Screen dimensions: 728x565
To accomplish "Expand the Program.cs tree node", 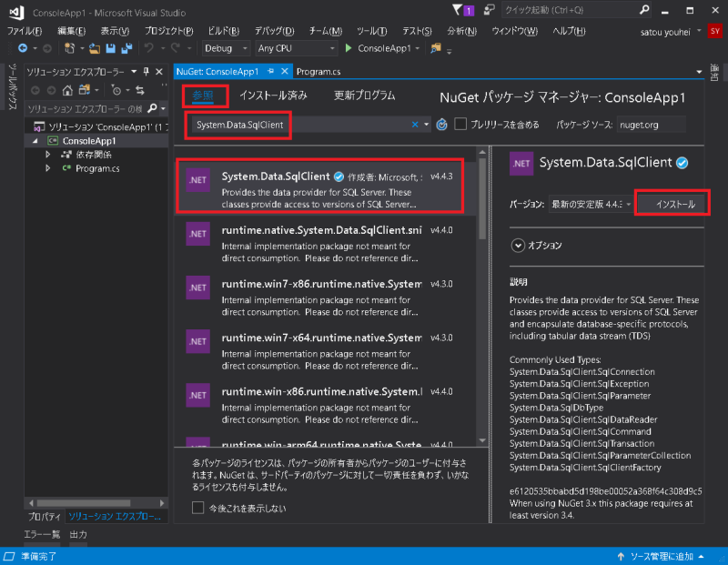I will coord(48,168).
